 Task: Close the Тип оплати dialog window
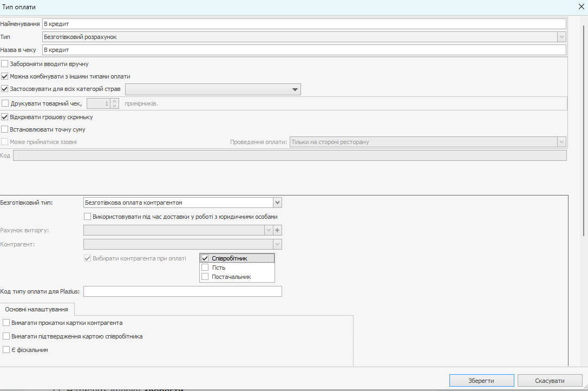tap(581, 6)
